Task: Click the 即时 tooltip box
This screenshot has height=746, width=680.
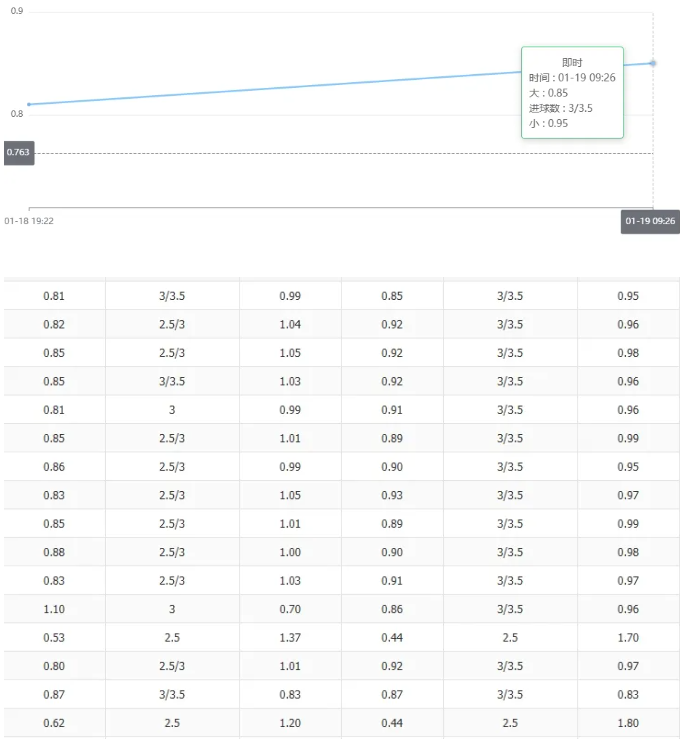Action: [572, 92]
